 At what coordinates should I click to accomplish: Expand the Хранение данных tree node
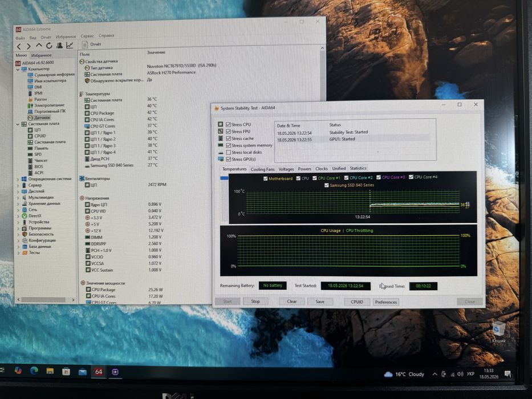pos(18,203)
